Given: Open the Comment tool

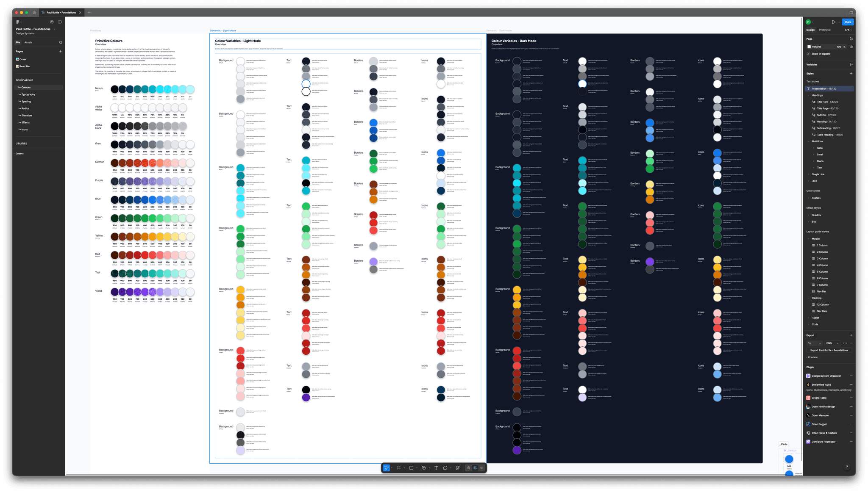Looking at the screenshot, I should click(x=445, y=468).
